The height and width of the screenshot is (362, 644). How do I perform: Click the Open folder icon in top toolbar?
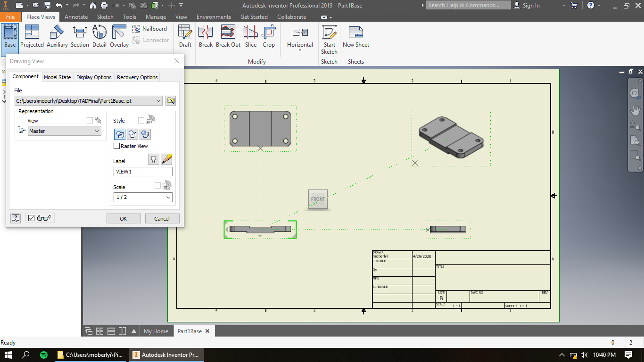point(36,5)
